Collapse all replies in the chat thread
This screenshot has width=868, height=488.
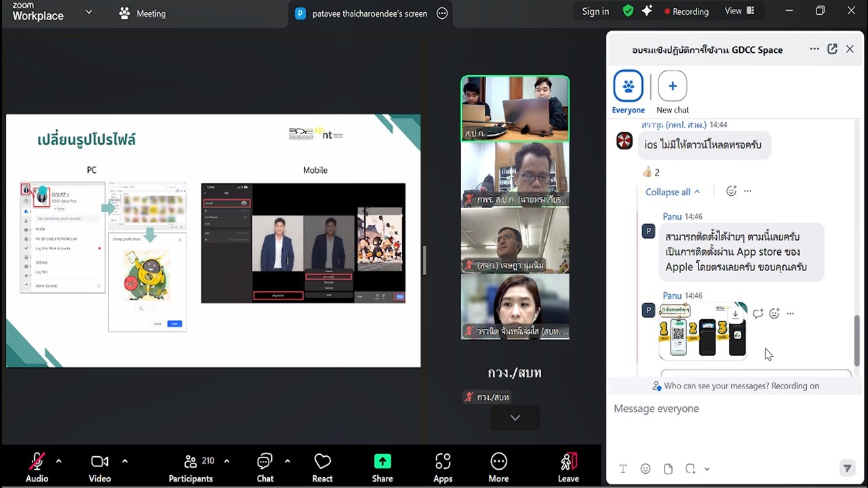pos(672,192)
